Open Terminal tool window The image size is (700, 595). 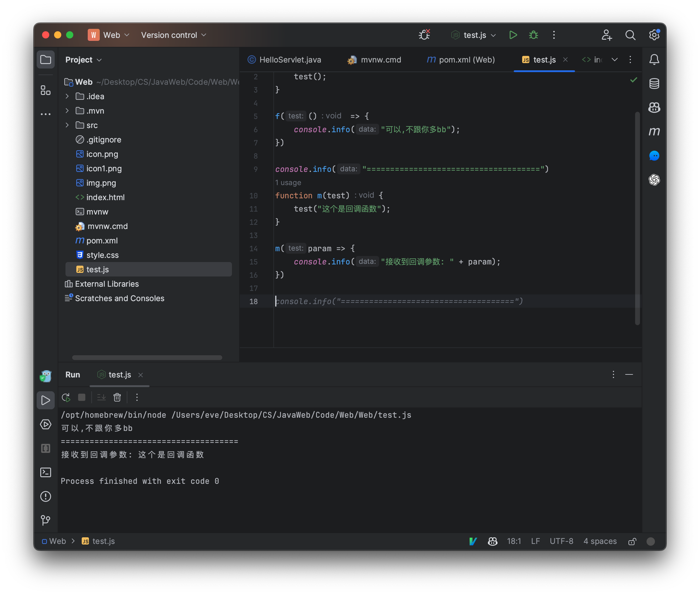pos(46,472)
